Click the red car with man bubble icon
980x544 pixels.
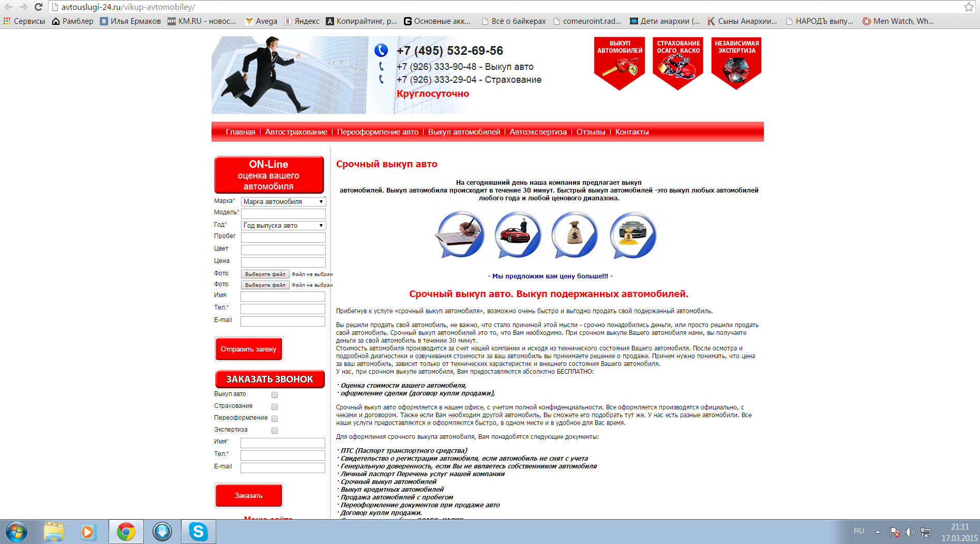[518, 235]
